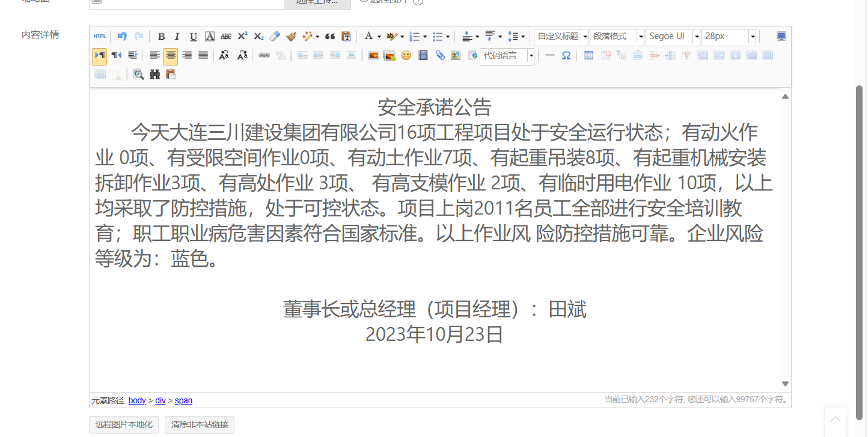Screen dimensions: 868x437
Task: Open find and replace (binoculars)
Action: 155,75
